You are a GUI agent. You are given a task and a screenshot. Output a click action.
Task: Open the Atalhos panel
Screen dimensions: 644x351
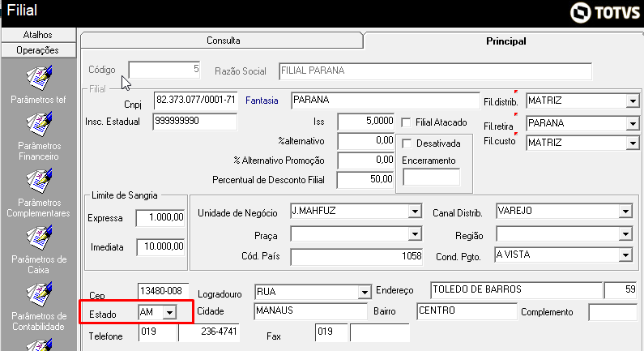tap(38, 35)
